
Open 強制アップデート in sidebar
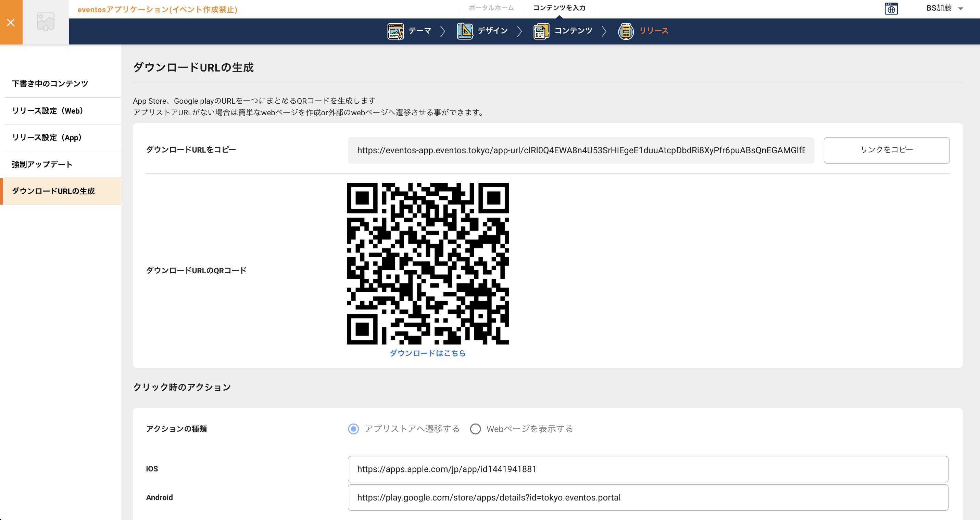pyautogui.click(x=63, y=164)
